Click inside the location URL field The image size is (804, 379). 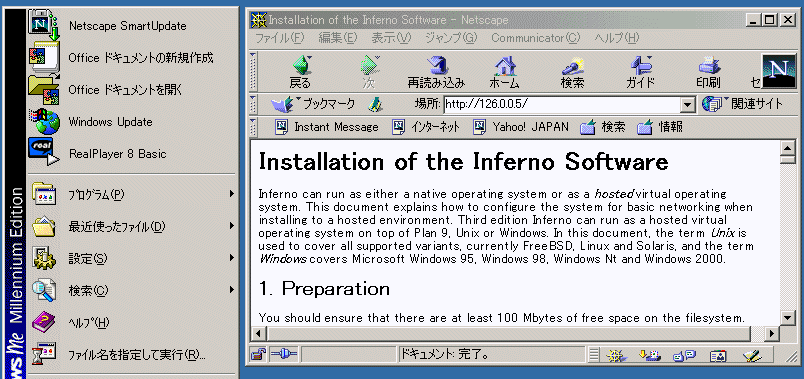pos(562,105)
